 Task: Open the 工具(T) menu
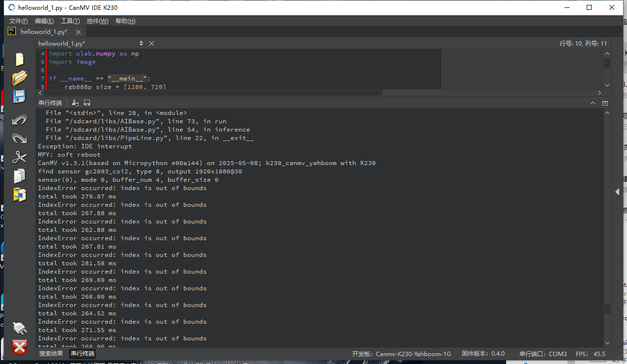click(70, 21)
